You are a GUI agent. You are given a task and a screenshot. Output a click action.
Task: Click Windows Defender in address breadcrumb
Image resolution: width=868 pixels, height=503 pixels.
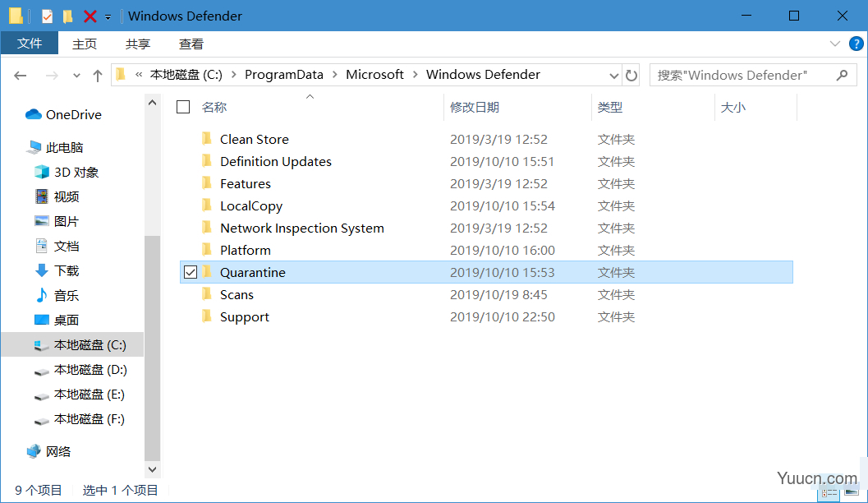[483, 74]
